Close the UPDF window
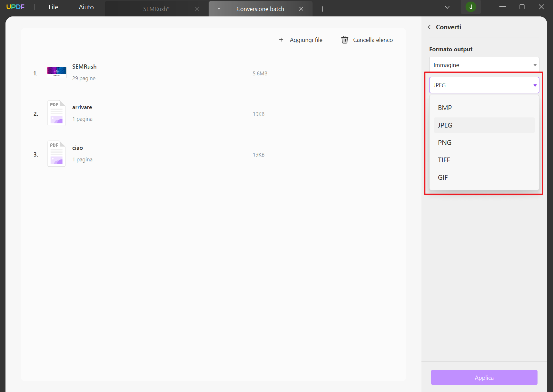 [541, 7]
